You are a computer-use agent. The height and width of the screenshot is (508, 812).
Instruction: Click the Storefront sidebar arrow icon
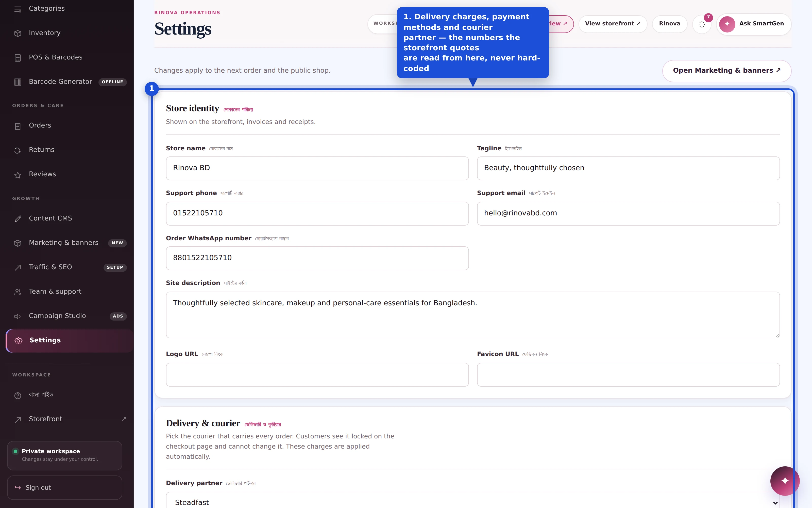(x=18, y=419)
